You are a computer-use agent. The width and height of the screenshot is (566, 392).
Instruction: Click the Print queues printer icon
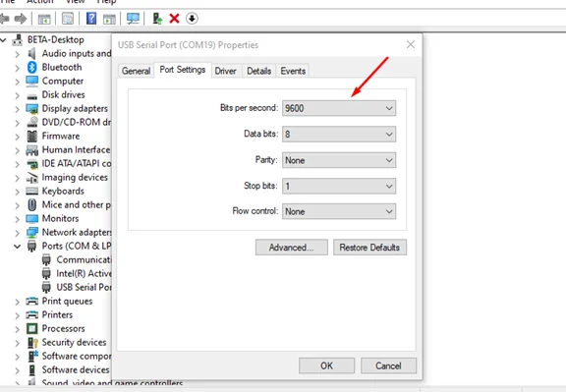coord(32,301)
